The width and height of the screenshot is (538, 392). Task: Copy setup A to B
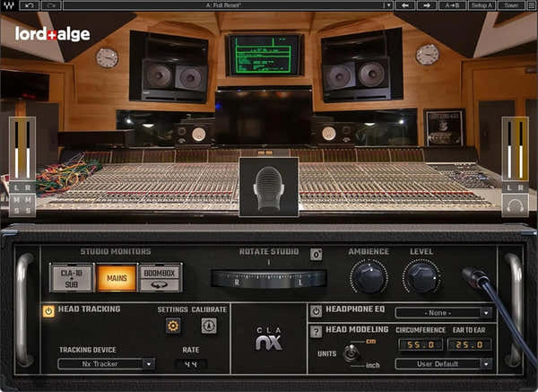(452, 5)
